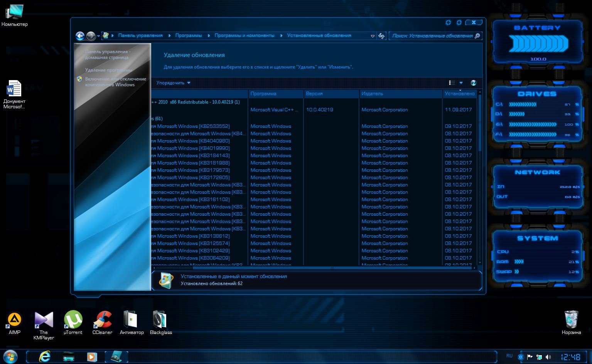Open help with the question icon
The image size is (592, 364).
pyautogui.click(x=474, y=83)
